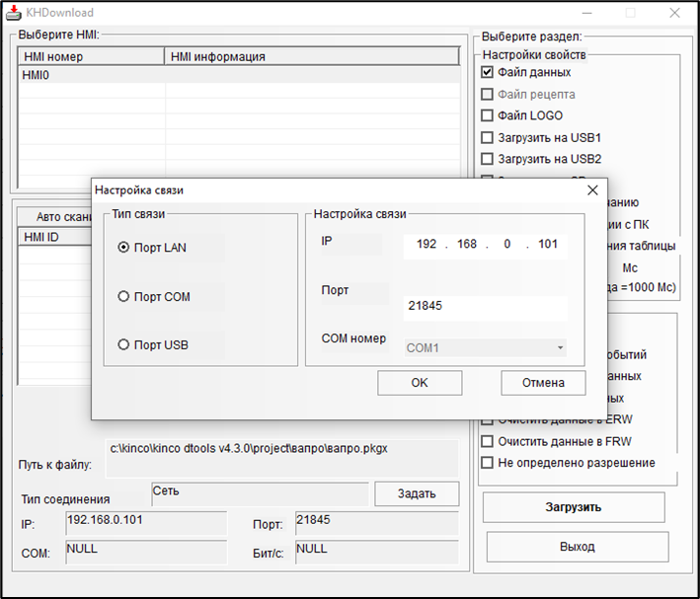Confirm dialog with OK button
This screenshot has width=700, height=599.
coord(420,383)
